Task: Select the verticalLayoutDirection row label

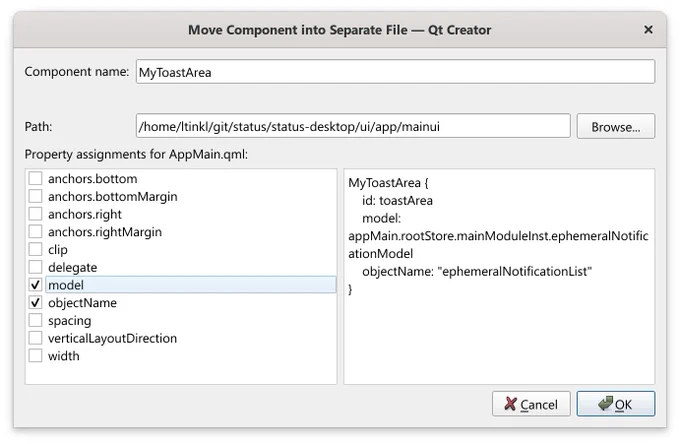Action: pos(112,338)
